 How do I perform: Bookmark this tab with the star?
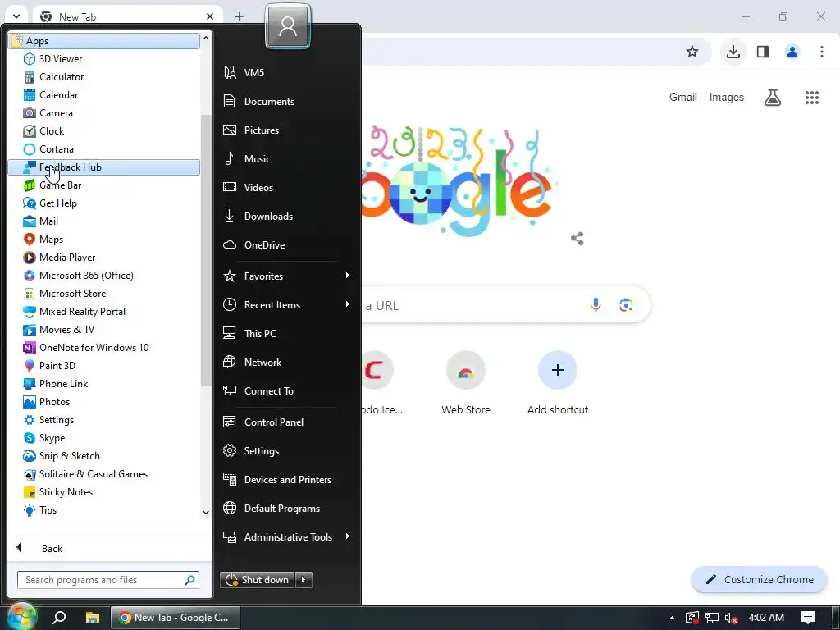(692, 52)
